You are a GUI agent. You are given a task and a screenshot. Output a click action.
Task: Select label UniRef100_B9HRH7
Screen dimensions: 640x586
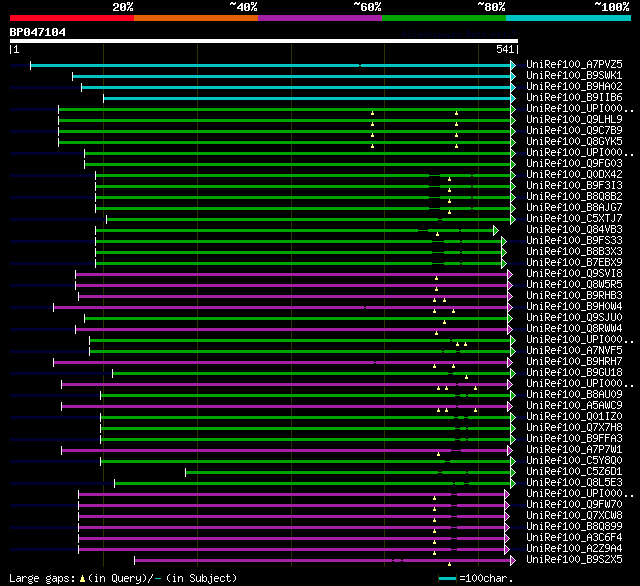click(574, 362)
